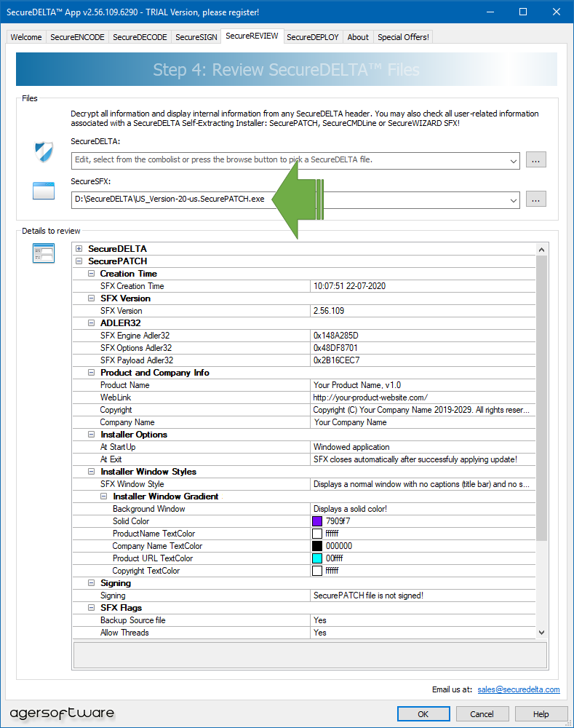Click the Solid Color purple swatch
574x728 pixels.
coord(317,521)
